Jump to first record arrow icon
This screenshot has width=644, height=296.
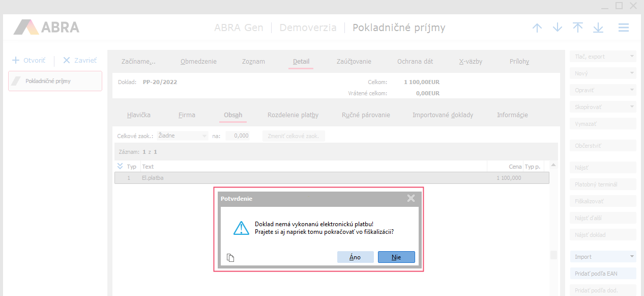(578, 28)
